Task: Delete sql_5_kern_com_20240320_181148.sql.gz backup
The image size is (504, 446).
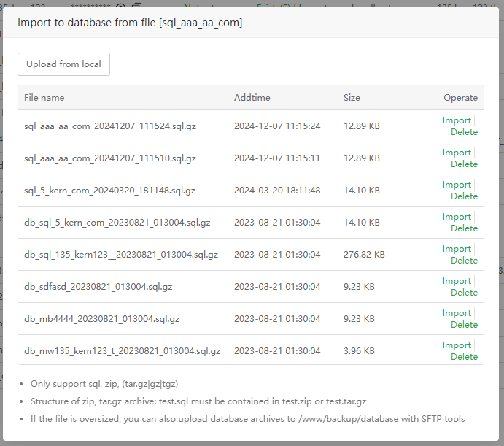Action: coord(464,196)
